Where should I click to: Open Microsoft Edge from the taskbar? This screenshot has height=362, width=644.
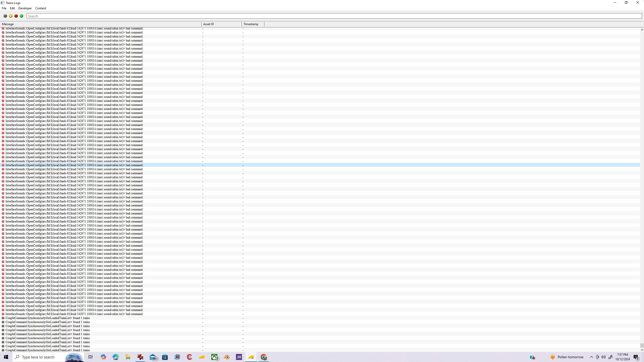tap(115, 357)
